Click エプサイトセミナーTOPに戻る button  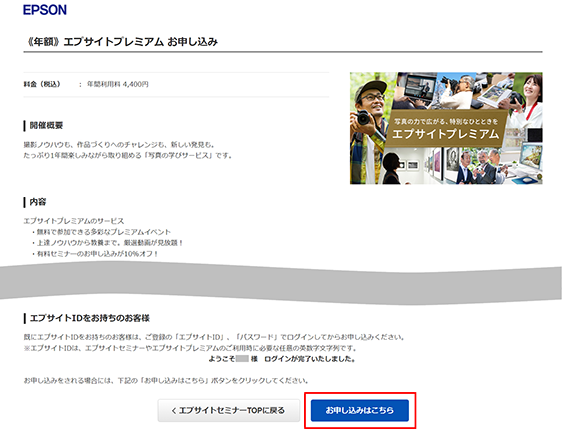click(229, 410)
